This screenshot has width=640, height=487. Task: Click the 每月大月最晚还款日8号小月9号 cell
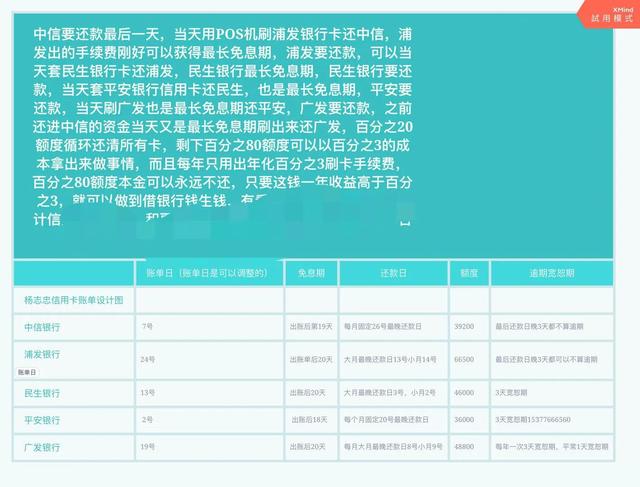[x=393, y=447]
